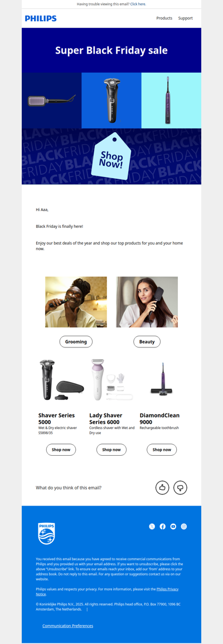223x644 pixels.
Task: Click the man shaving grooming photo
Action: (76, 302)
